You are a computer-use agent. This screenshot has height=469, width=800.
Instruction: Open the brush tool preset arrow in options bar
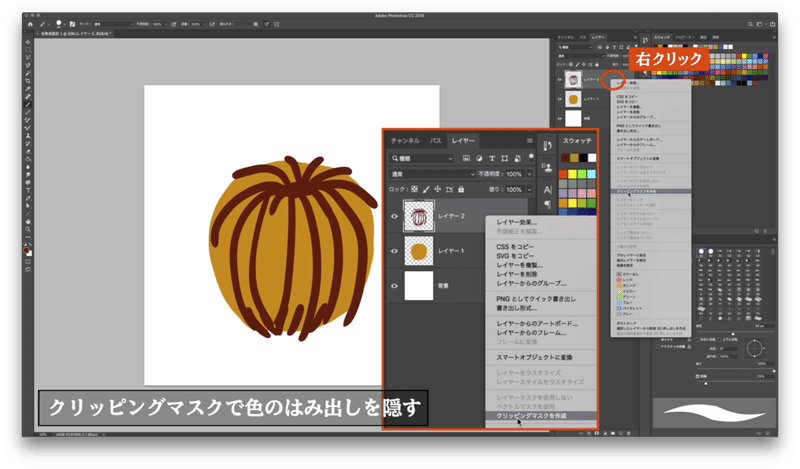(x=47, y=24)
